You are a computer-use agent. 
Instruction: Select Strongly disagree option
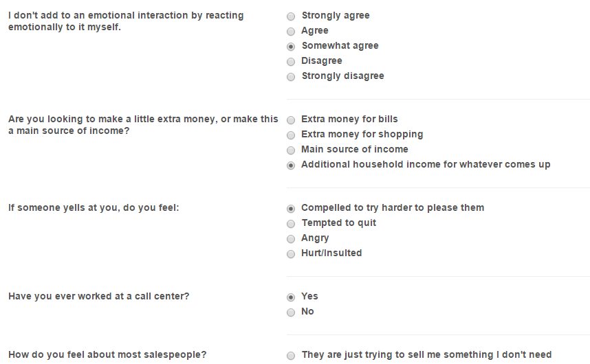coord(291,77)
